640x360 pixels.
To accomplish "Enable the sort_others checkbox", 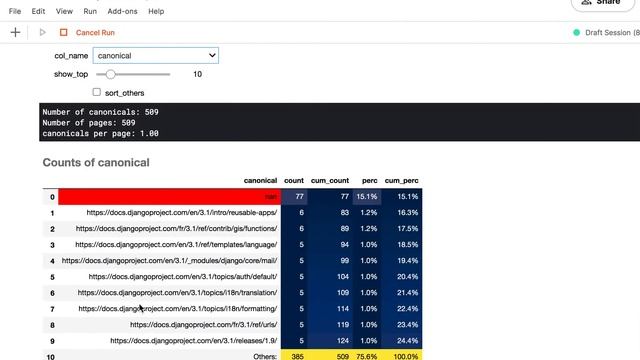I will pyautogui.click(x=96, y=92).
